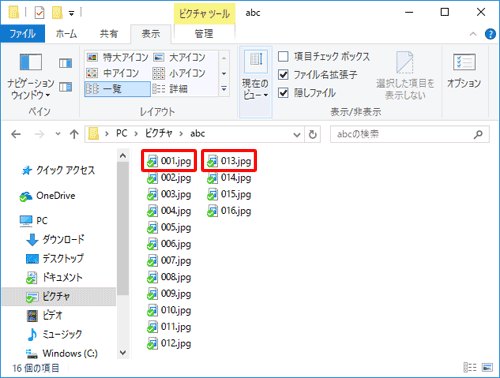This screenshot has height=378, width=500.
Task: Open オプション folder options
Action: click(x=464, y=71)
